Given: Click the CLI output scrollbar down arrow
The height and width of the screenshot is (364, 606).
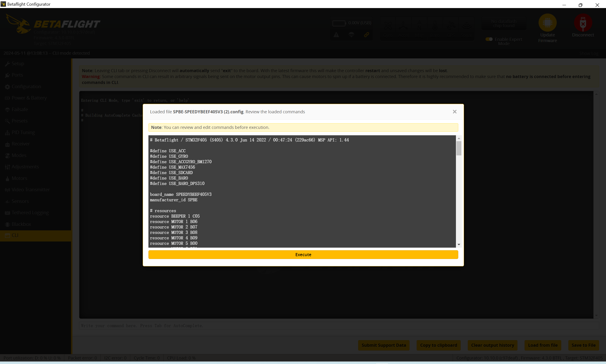Looking at the screenshot, I should [x=596, y=316].
